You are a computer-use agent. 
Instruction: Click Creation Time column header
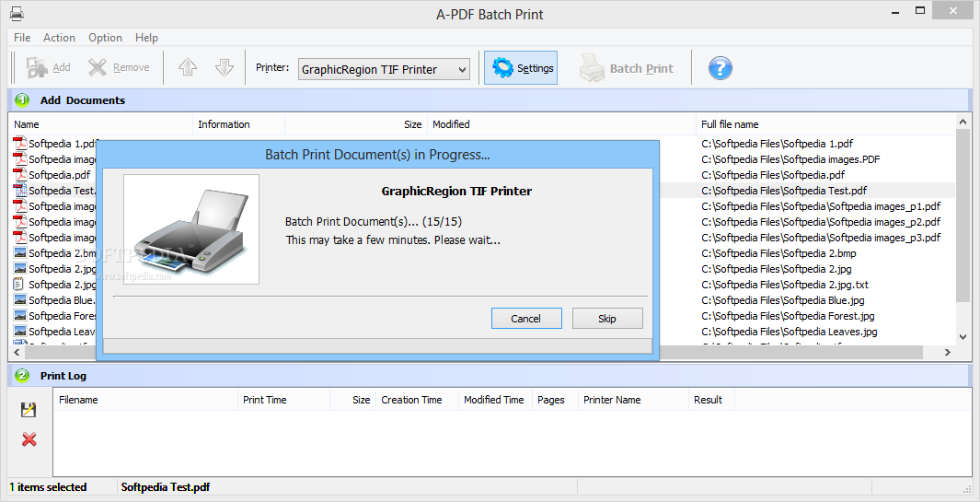coord(417,400)
